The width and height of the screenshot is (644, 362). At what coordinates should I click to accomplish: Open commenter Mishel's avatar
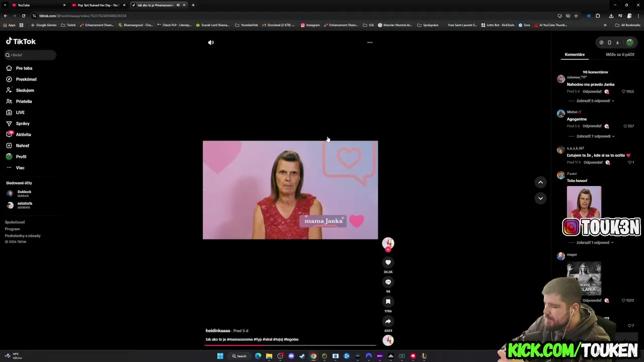tap(560, 114)
